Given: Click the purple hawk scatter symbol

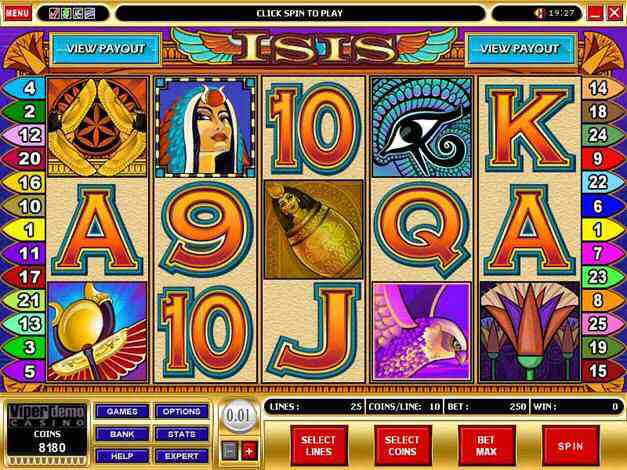Looking at the screenshot, I should coord(422,331).
